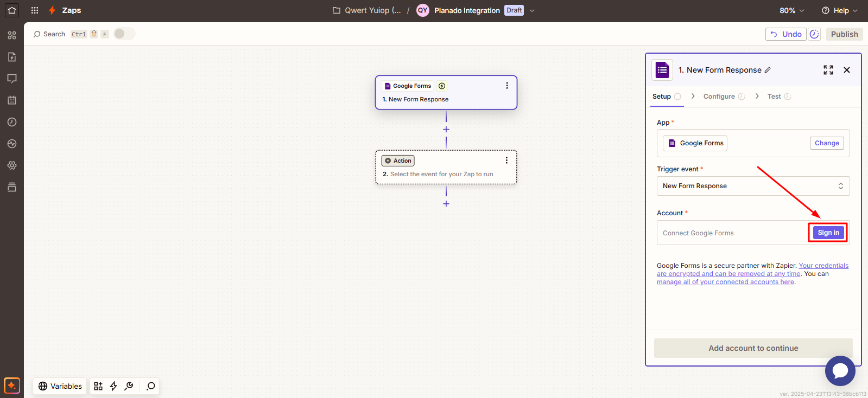Open the AI sparkle copilot button
Image resolution: width=868 pixels, height=398 pixels.
point(12,386)
